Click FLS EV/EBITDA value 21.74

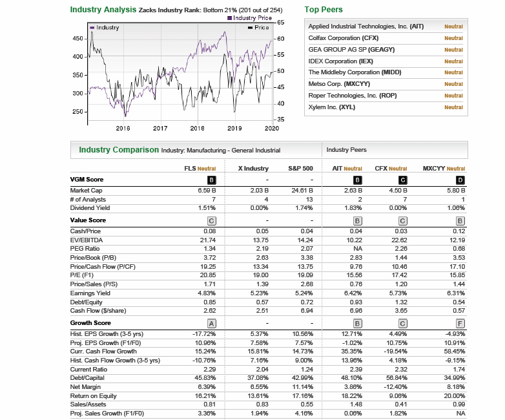208,240
